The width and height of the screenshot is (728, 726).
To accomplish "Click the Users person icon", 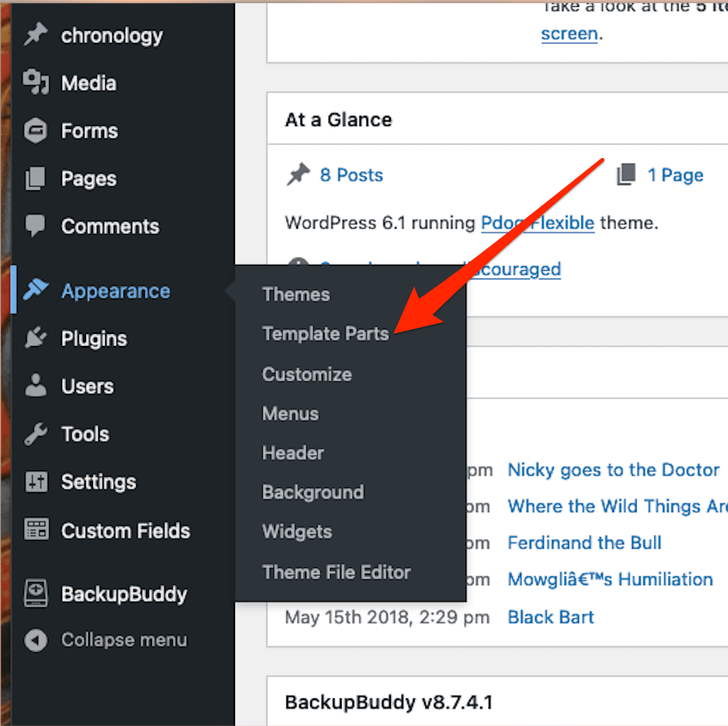I will [36, 386].
